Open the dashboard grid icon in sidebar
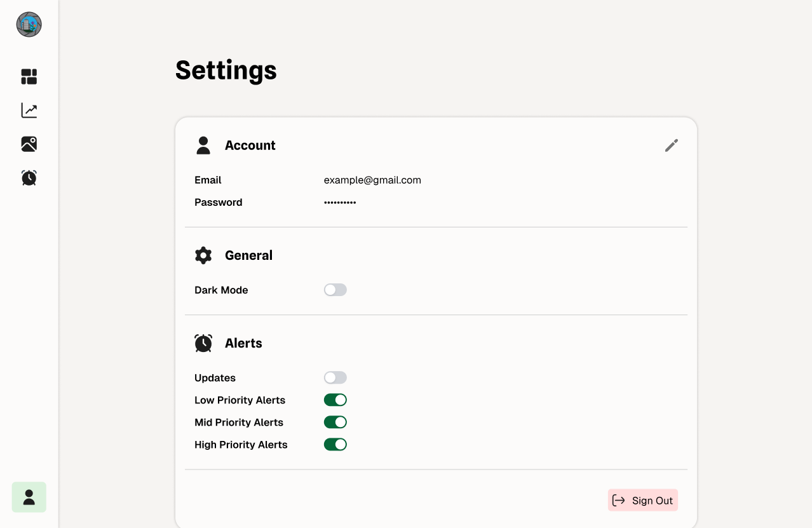The width and height of the screenshot is (812, 528). [29, 77]
